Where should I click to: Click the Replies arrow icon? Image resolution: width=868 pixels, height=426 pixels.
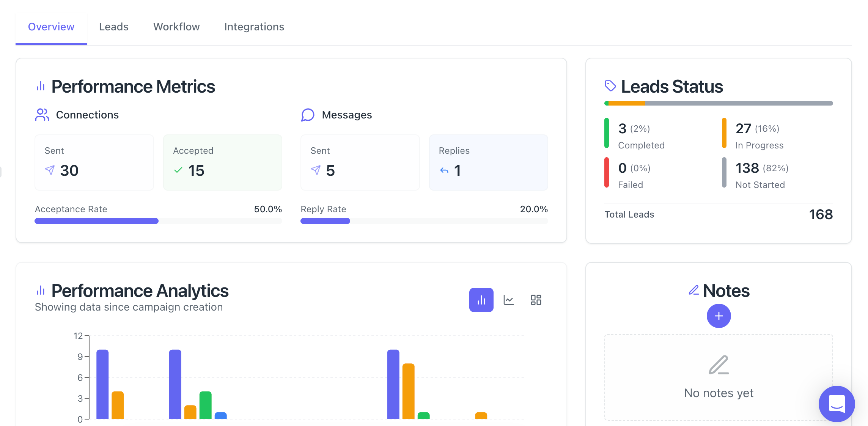click(444, 170)
